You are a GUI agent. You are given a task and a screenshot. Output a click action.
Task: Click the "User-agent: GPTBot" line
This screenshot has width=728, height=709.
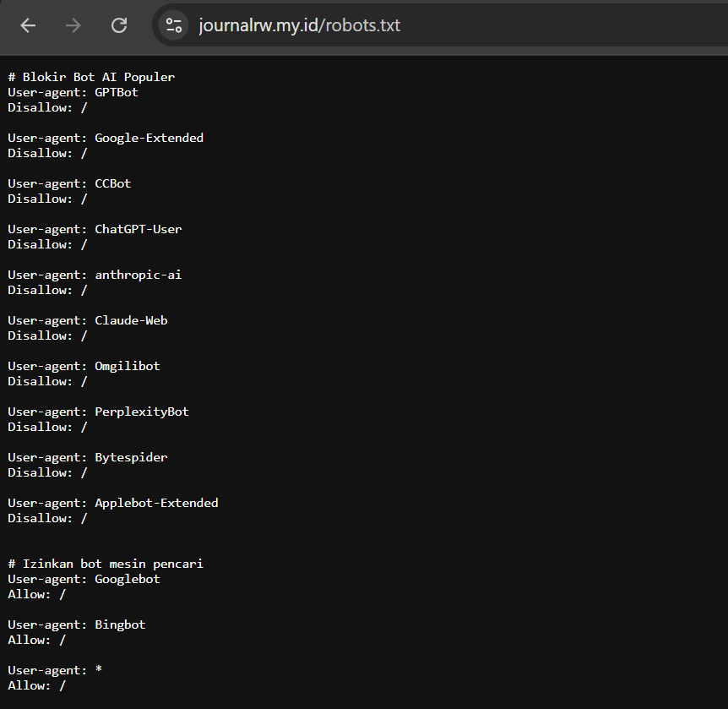[73, 92]
